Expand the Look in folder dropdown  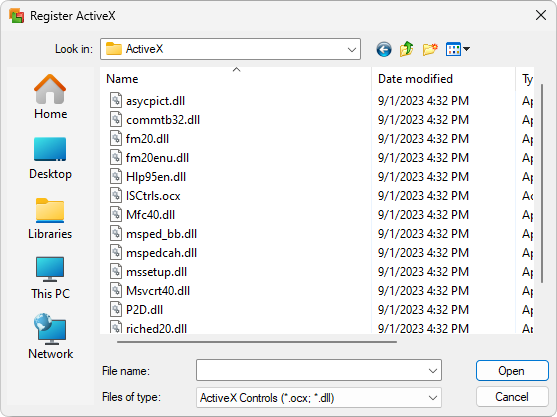(352, 49)
